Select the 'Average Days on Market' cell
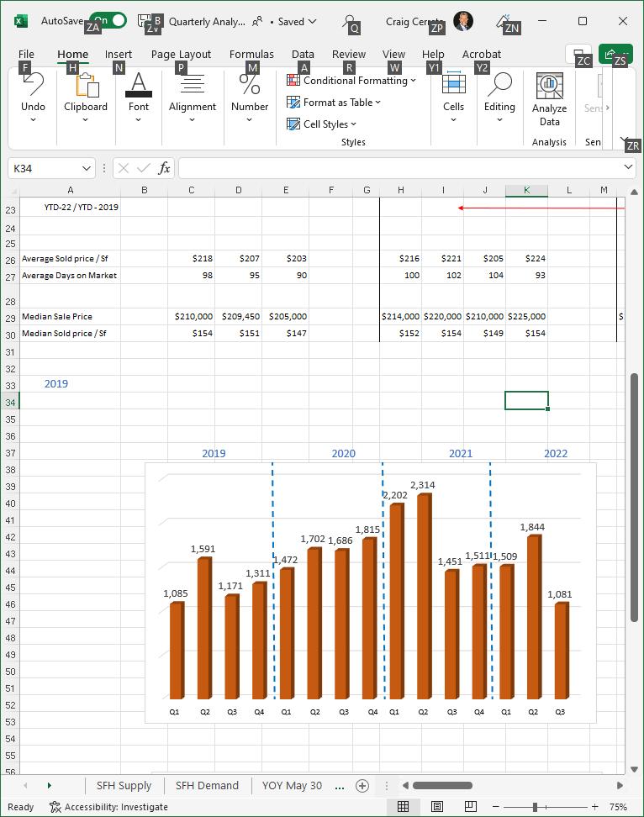 pyautogui.click(x=70, y=276)
